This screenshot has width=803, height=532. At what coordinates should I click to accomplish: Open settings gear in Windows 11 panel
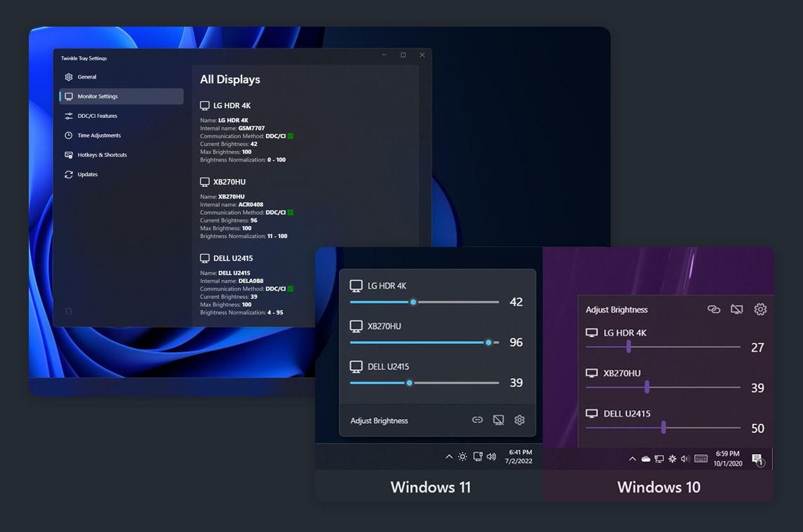point(519,420)
